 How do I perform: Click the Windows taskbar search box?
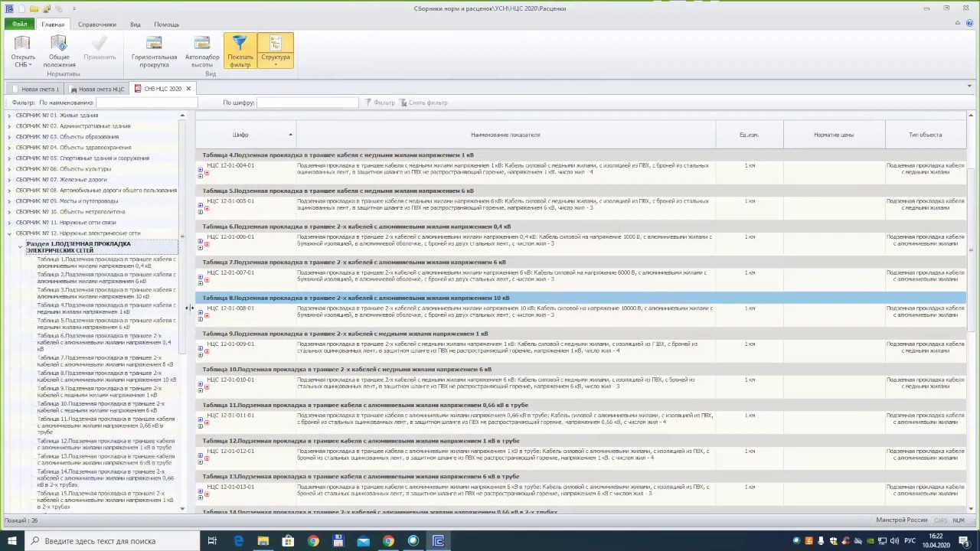click(x=112, y=541)
